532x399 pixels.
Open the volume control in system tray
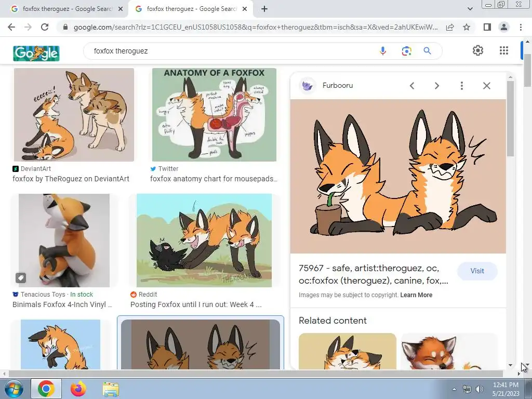pyautogui.click(x=480, y=389)
